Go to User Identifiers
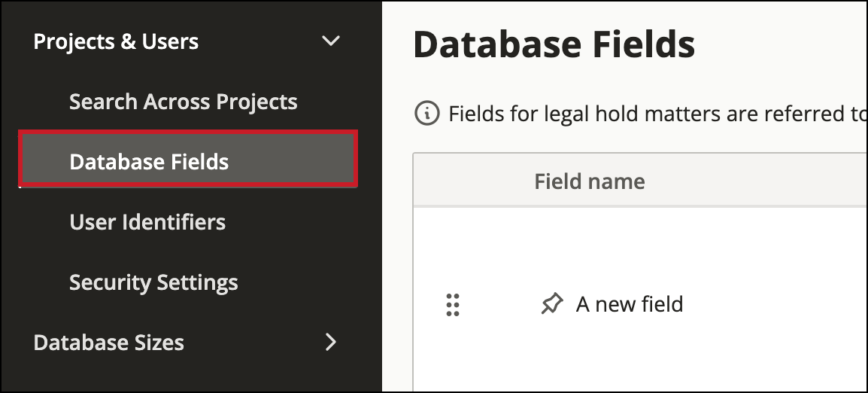The height and width of the screenshot is (393, 868). coord(147,221)
